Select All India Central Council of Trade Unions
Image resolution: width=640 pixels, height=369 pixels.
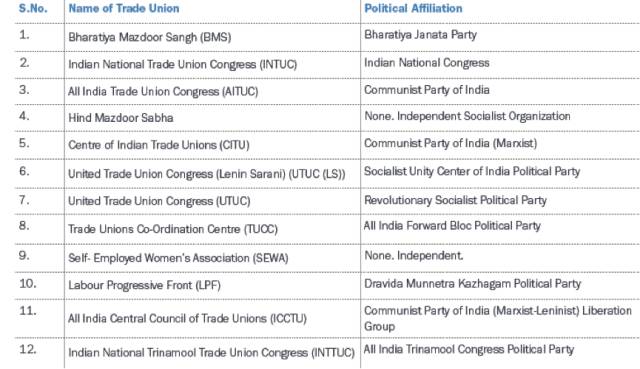click(x=187, y=318)
